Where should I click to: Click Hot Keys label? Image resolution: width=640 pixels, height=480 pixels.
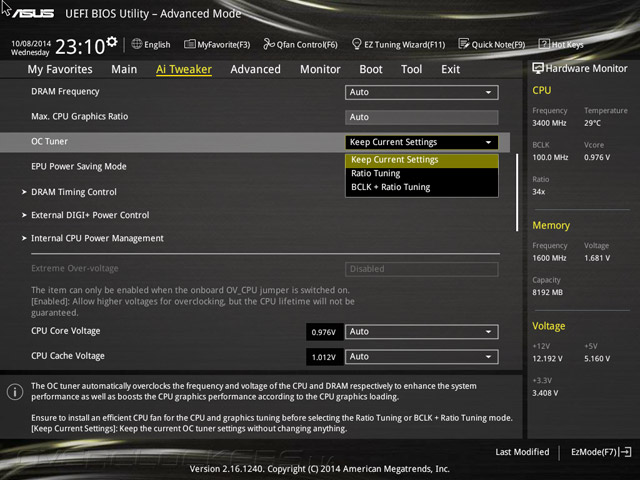(567, 44)
